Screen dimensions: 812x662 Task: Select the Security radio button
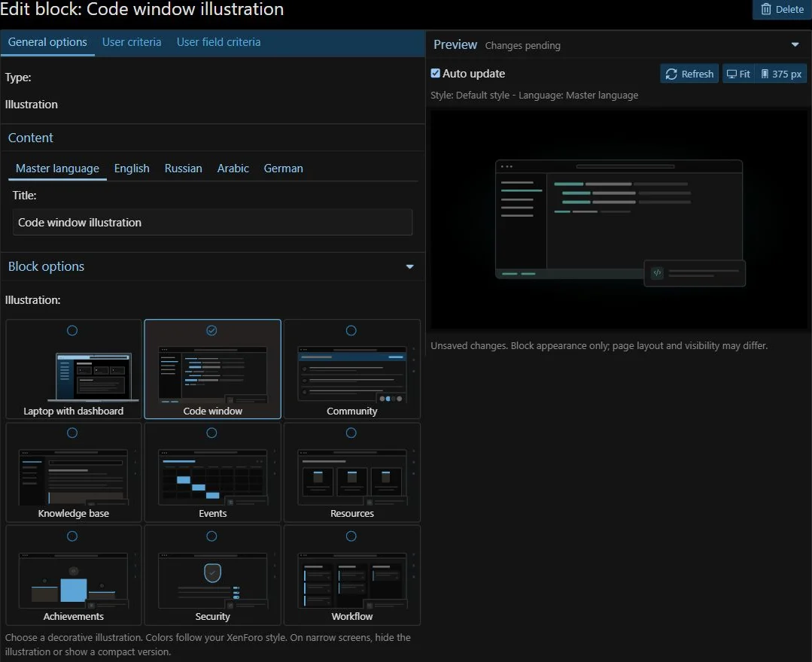pos(211,536)
